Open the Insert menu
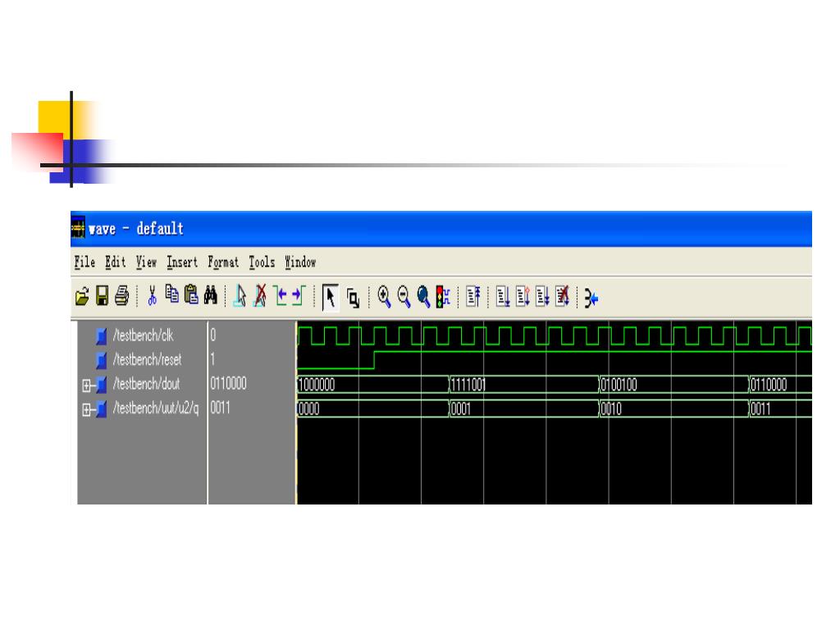 [182, 262]
